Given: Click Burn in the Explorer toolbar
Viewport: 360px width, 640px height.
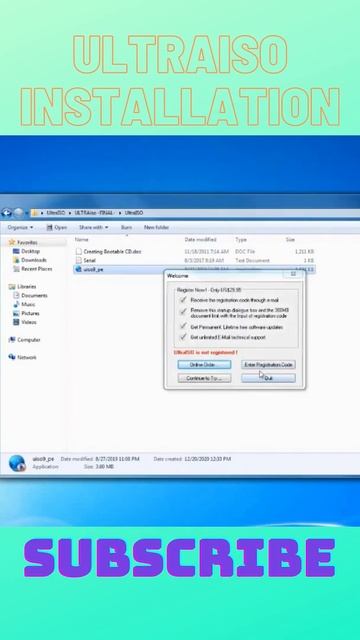Looking at the screenshot, I should (x=127, y=227).
